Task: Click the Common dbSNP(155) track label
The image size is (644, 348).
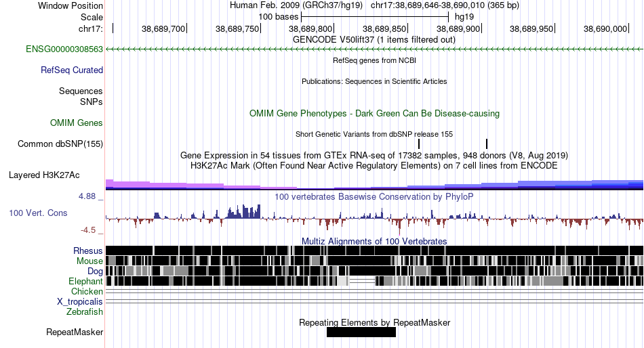Action: 60,144
